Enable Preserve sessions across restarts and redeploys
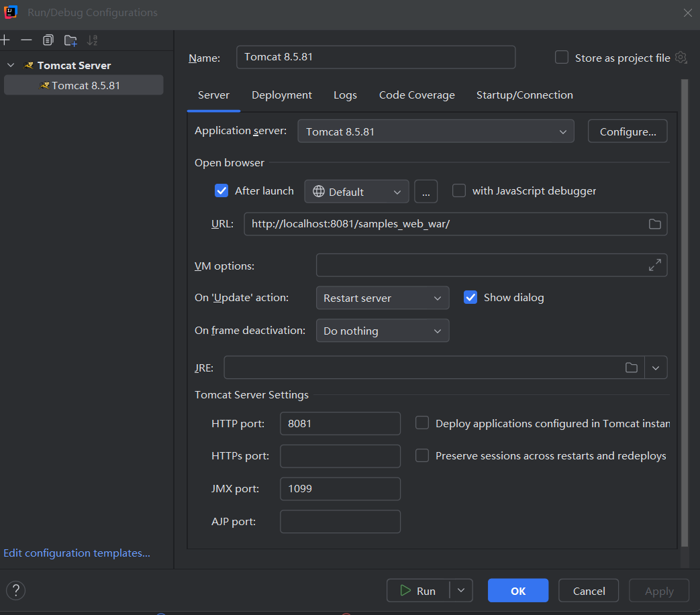Screen dimensions: 700x615 422,455
